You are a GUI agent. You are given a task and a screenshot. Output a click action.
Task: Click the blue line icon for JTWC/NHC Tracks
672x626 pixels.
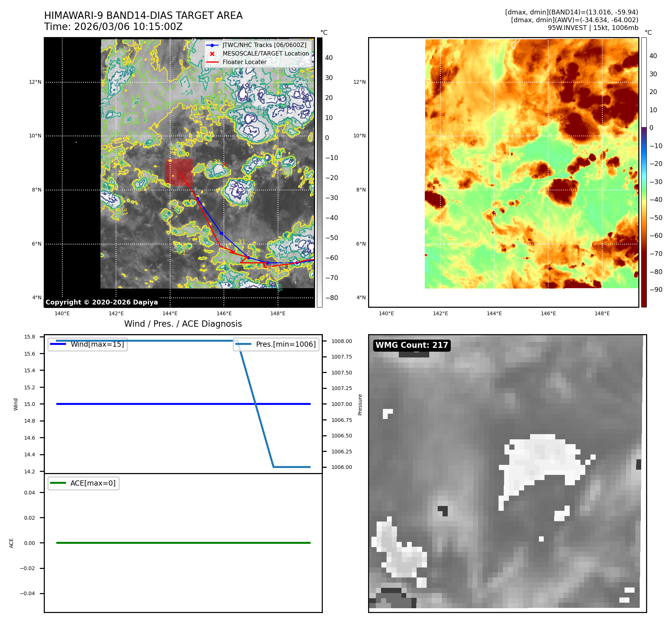212,45
